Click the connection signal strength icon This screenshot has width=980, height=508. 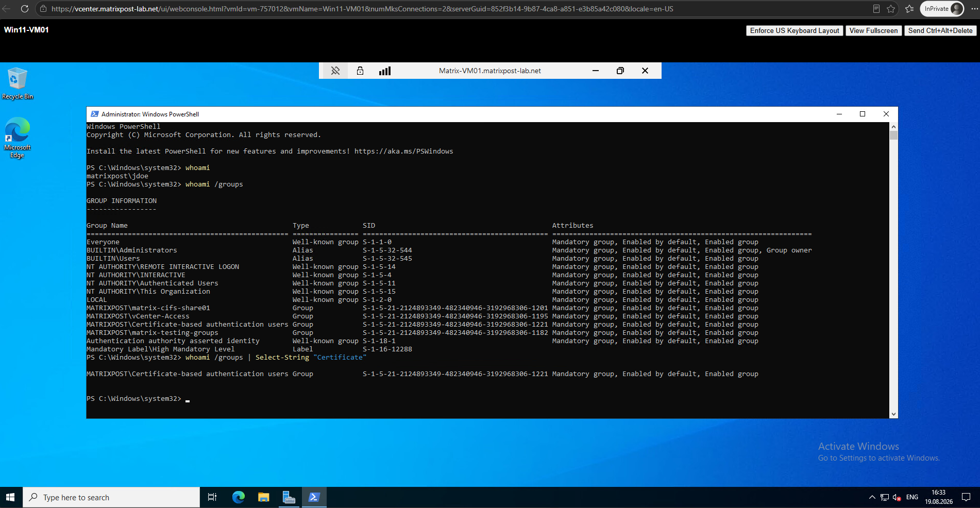[385, 71]
